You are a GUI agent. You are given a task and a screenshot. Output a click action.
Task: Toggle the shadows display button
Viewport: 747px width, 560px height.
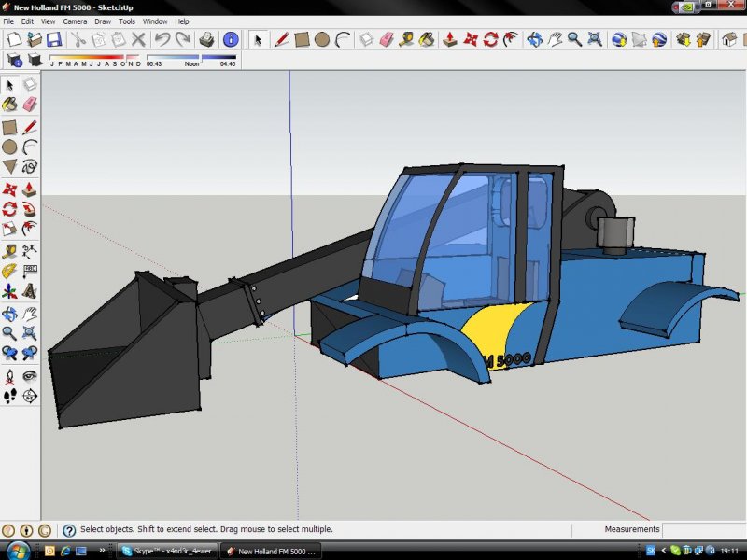click(x=34, y=60)
